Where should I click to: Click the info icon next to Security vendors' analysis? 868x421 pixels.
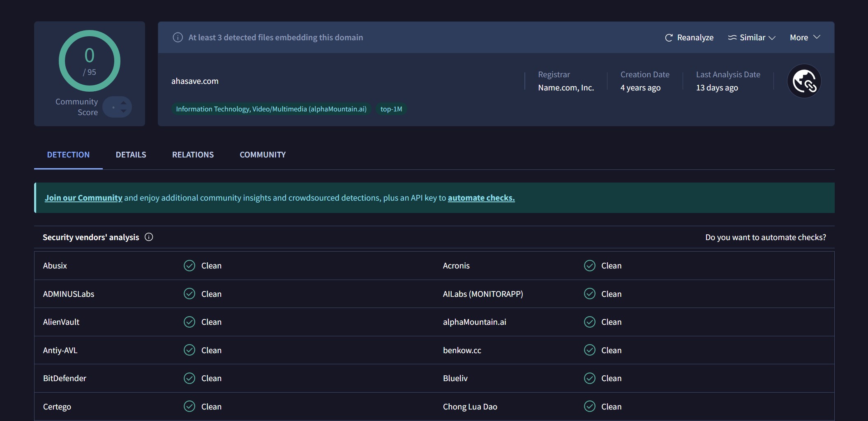tap(149, 237)
